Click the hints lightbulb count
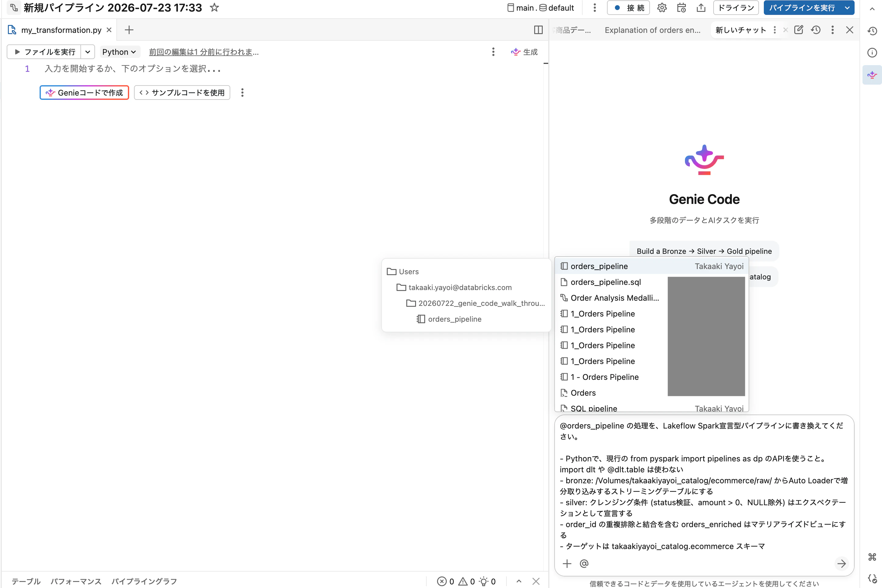882x588 pixels. tap(487, 582)
